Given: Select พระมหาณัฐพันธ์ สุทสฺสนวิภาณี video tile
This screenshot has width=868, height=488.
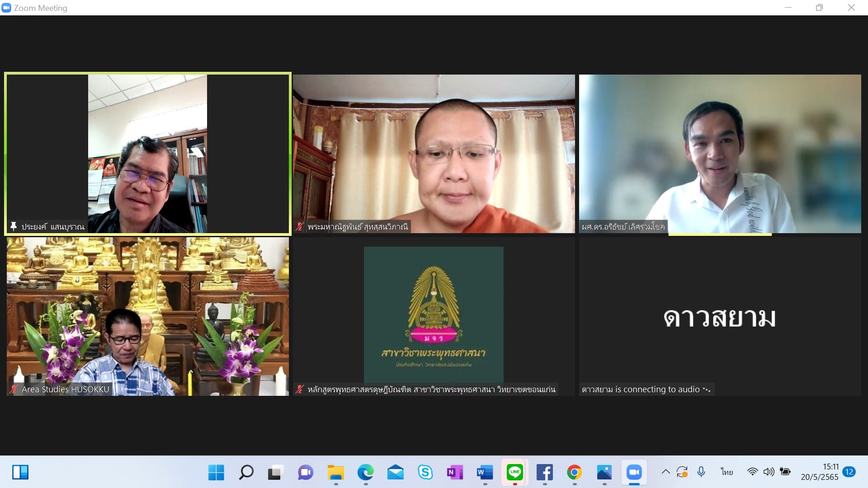Looking at the screenshot, I should (434, 154).
